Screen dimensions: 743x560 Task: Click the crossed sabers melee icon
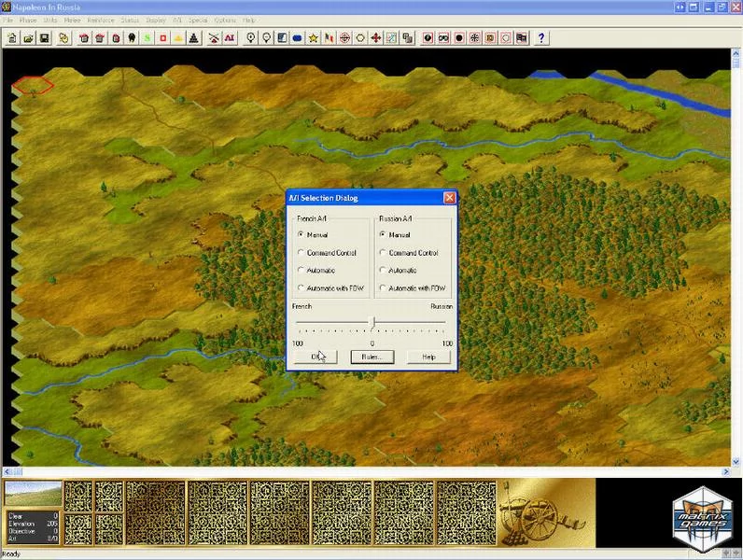point(214,38)
